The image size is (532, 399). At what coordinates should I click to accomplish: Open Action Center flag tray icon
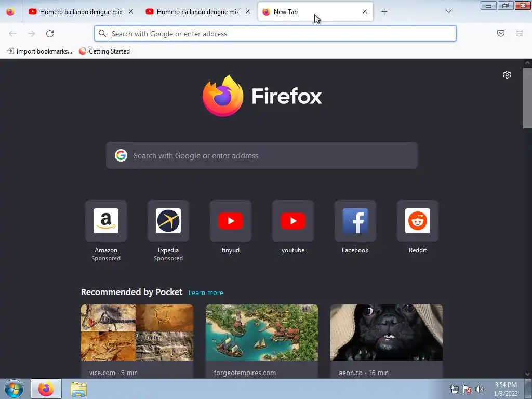(x=467, y=389)
